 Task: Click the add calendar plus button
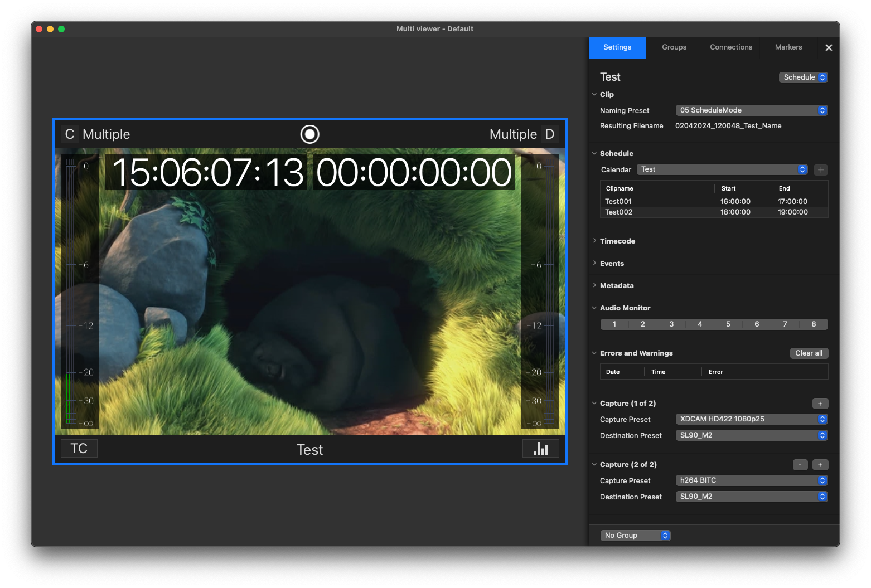821,169
